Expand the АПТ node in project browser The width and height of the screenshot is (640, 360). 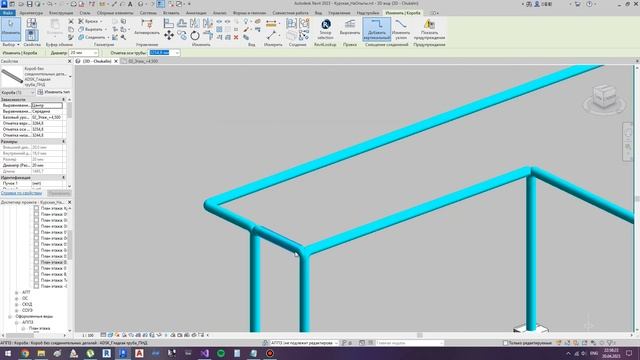pyautogui.click(x=16, y=292)
